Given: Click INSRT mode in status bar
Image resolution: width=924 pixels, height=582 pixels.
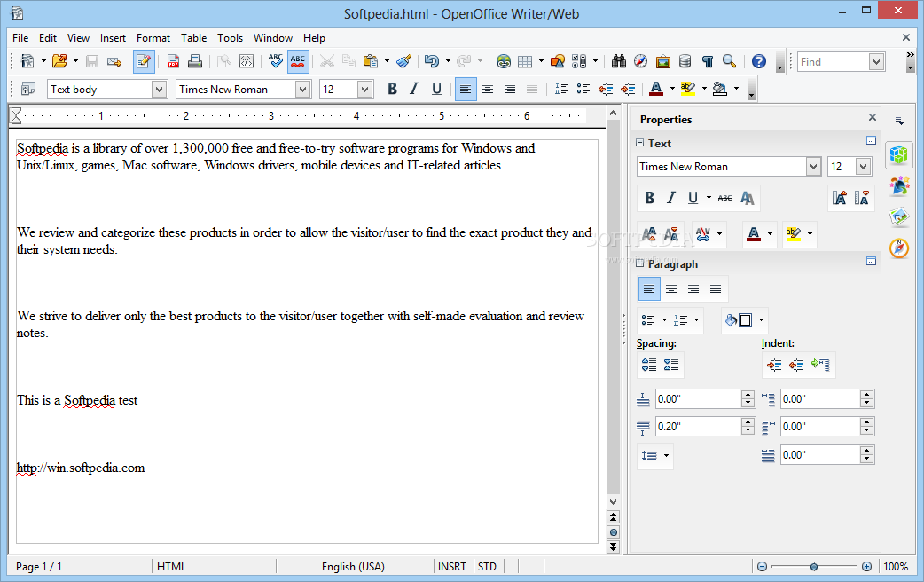Looking at the screenshot, I should point(452,567).
